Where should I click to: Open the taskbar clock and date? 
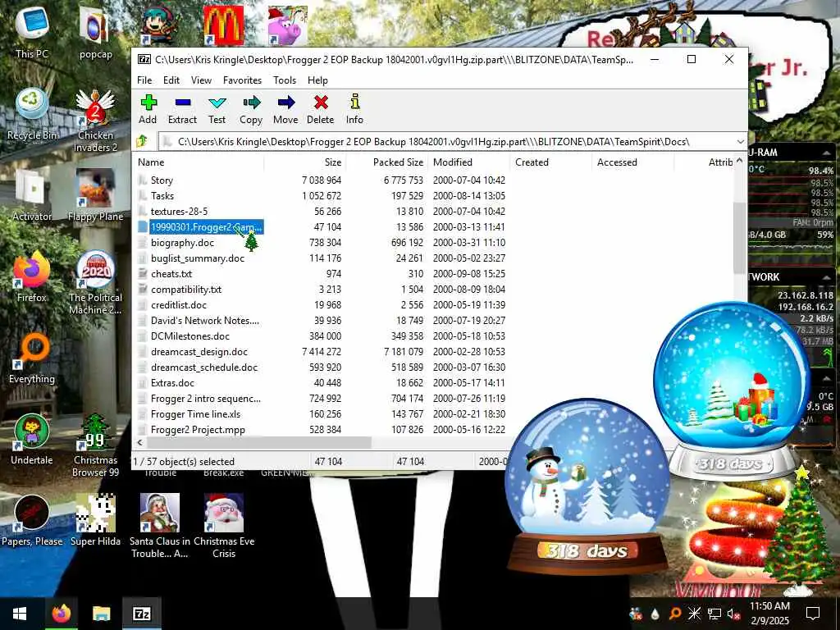click(x=769, y=614)
